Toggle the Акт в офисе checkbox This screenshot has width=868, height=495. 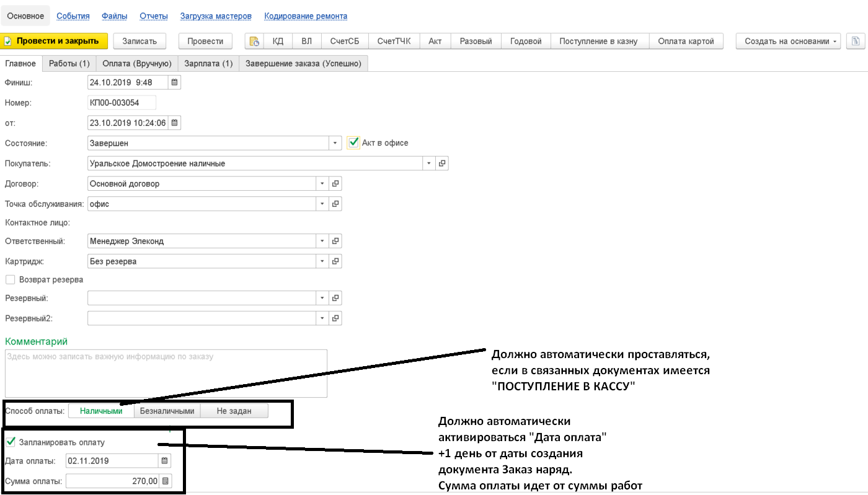[353, 143]
